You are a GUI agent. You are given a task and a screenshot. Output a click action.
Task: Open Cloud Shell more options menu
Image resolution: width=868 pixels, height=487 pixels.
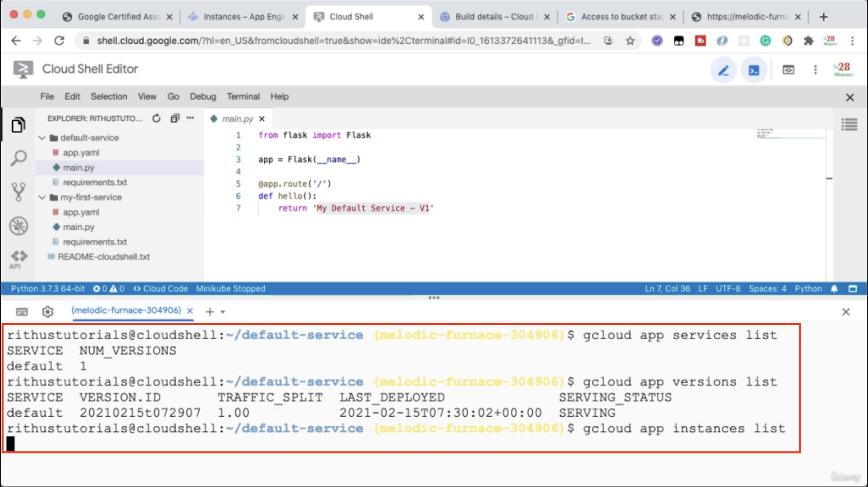tap(816, 70)
